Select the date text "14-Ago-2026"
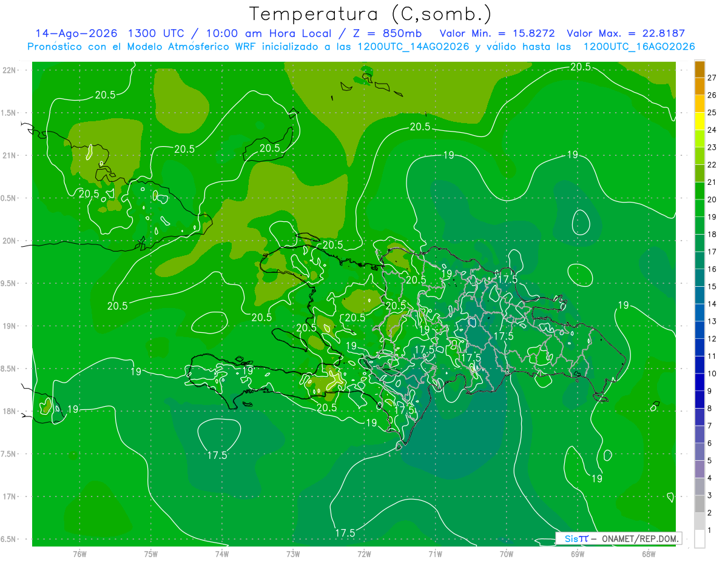Viewport: 728px width, 562px height. [76, 33]
